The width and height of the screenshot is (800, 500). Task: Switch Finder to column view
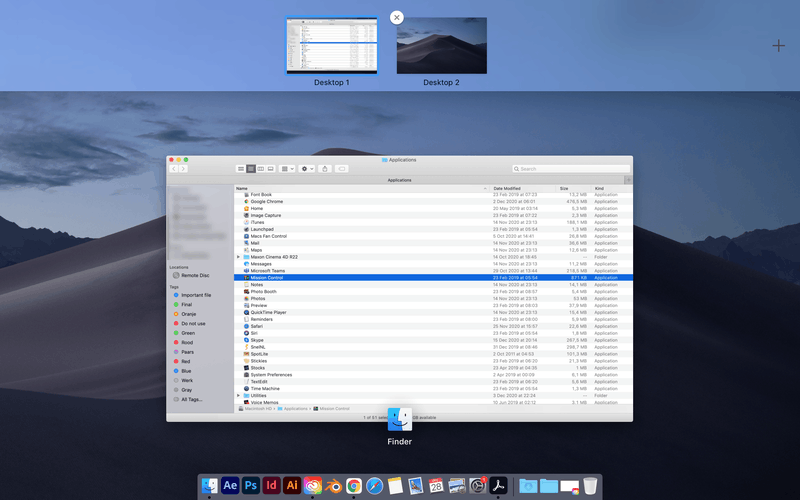click(261, 169)
